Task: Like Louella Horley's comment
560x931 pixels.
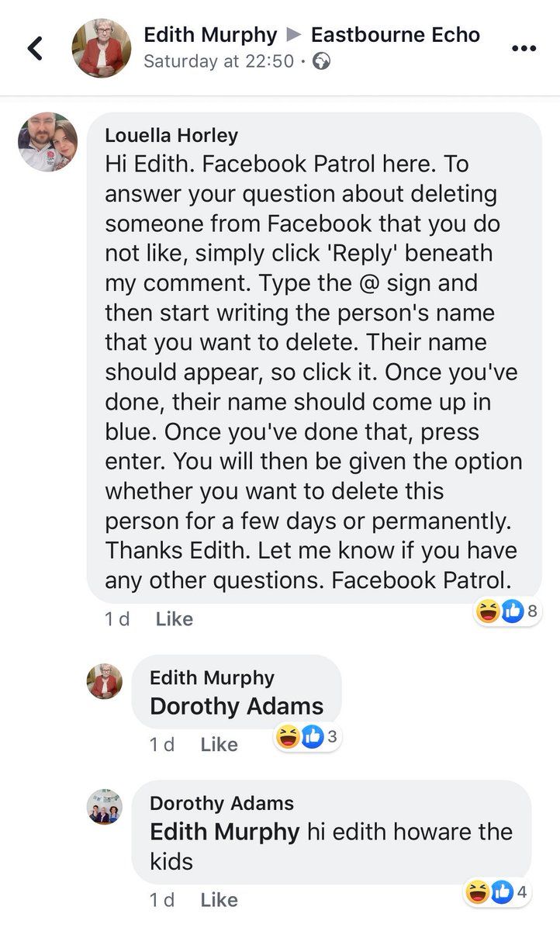Action: [175, 618]
